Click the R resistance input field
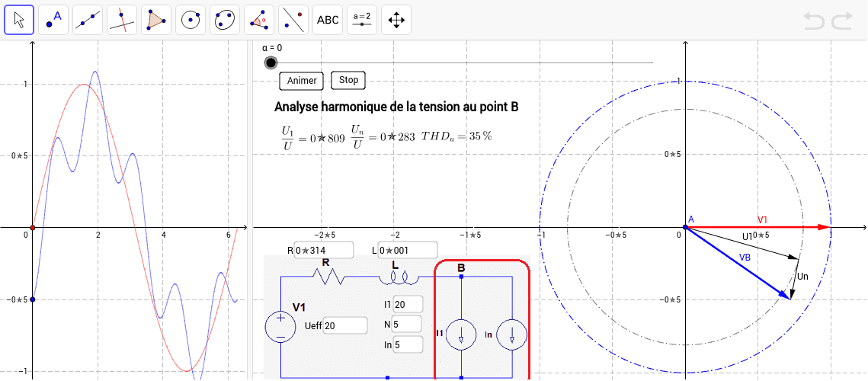The width and height of the screenshot is (868, 381). (324, 250)
